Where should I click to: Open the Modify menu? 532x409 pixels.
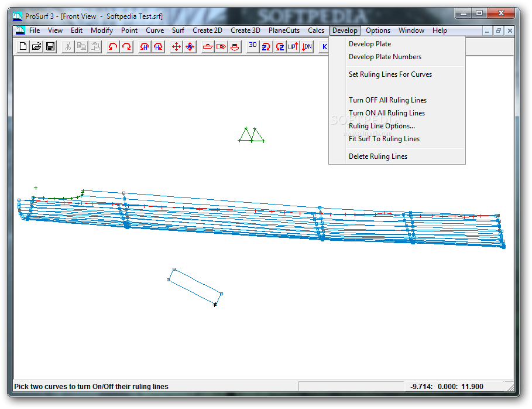coord(102,30)
